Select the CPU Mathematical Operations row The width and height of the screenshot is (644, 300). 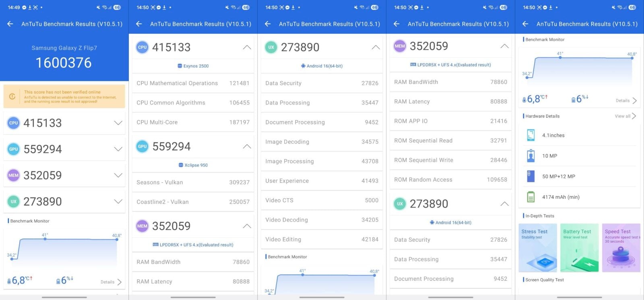[x=193, y=83]
